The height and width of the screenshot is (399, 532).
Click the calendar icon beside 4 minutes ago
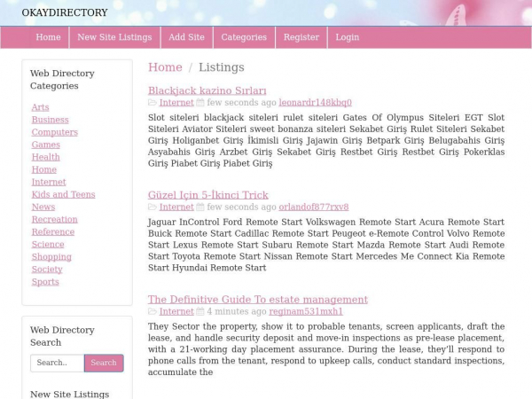click(x=200, y=311)
